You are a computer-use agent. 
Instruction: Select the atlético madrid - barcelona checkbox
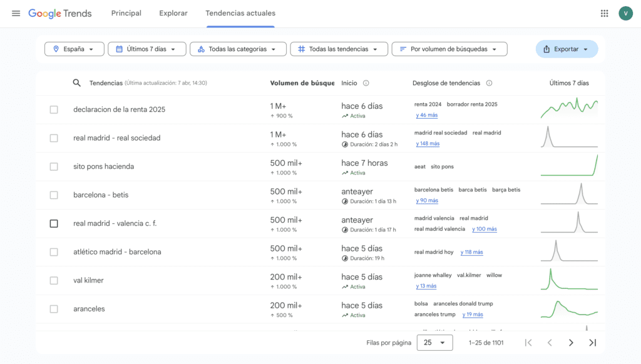(54, 252)
